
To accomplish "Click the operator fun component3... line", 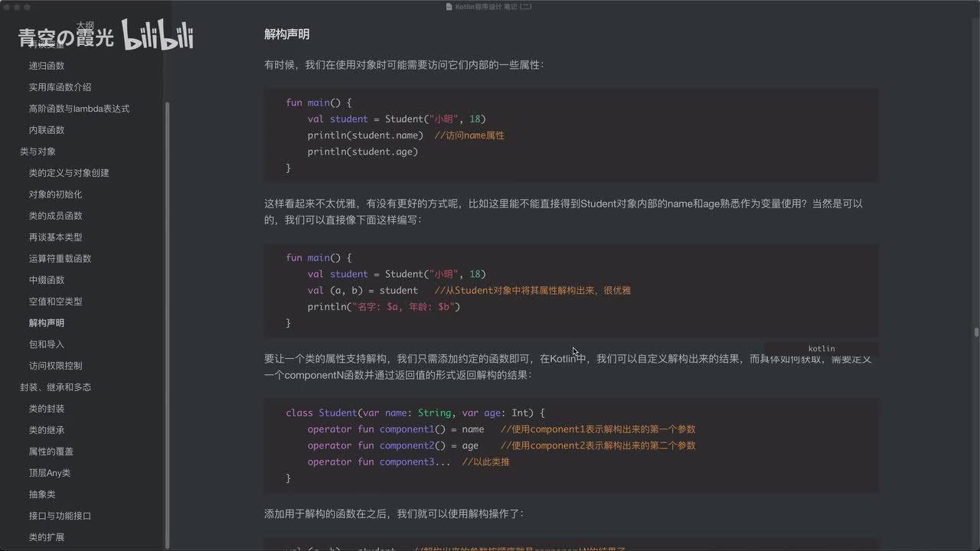I will coord(379,461).
